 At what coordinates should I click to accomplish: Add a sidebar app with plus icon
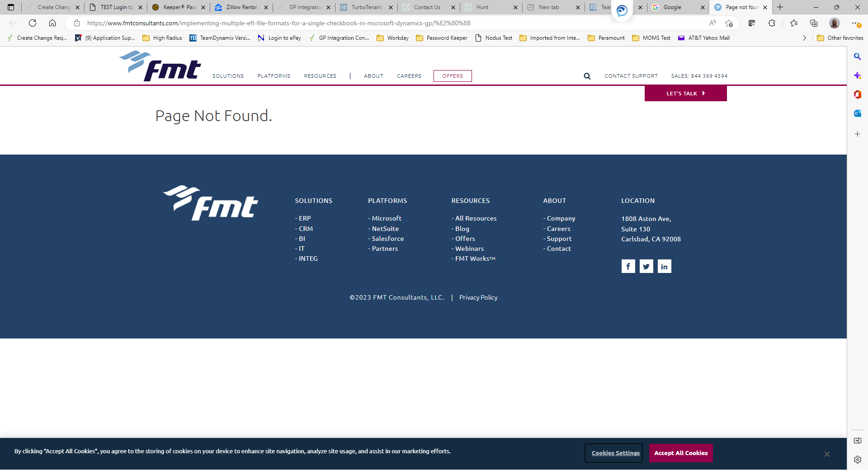(857, 134)
